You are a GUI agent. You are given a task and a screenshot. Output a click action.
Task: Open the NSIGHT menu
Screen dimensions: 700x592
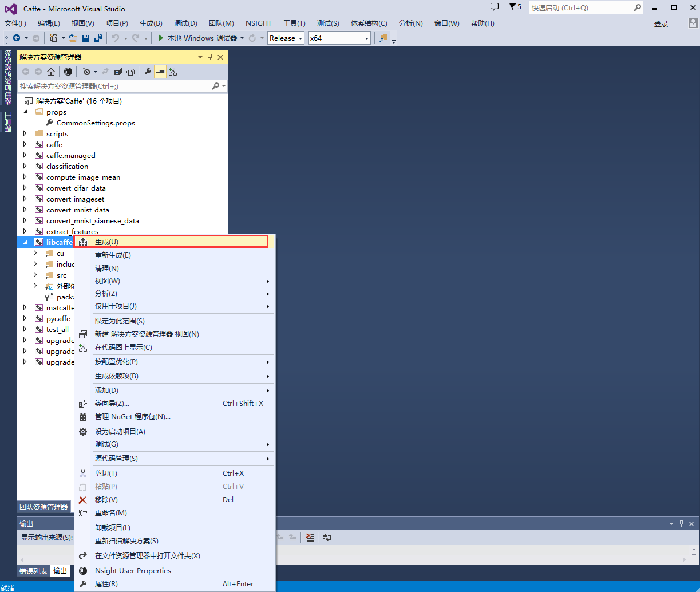[x=258, y=23]
